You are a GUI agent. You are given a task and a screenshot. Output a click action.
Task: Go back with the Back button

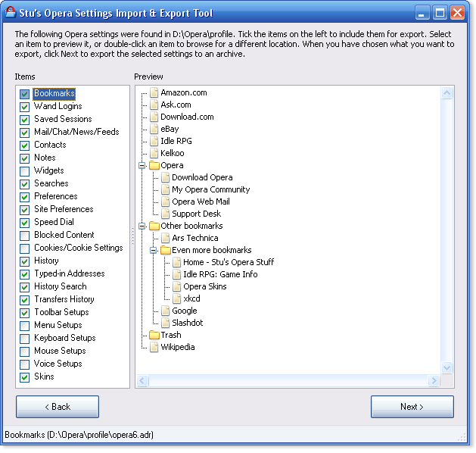click(58, 407)
